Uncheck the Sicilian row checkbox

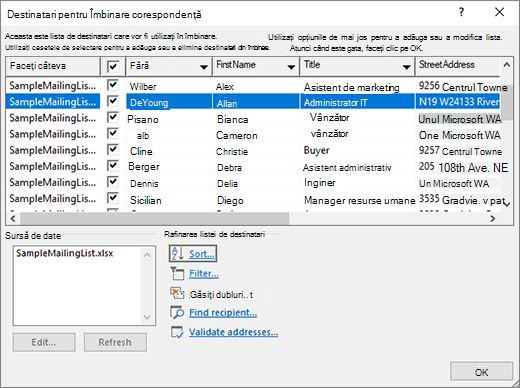[113, 198]
